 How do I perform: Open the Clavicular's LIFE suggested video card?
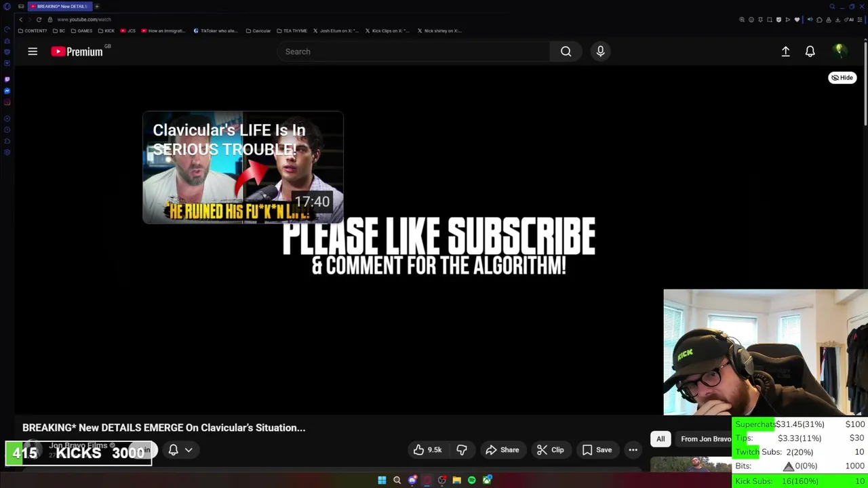click(x=243, y=167)
